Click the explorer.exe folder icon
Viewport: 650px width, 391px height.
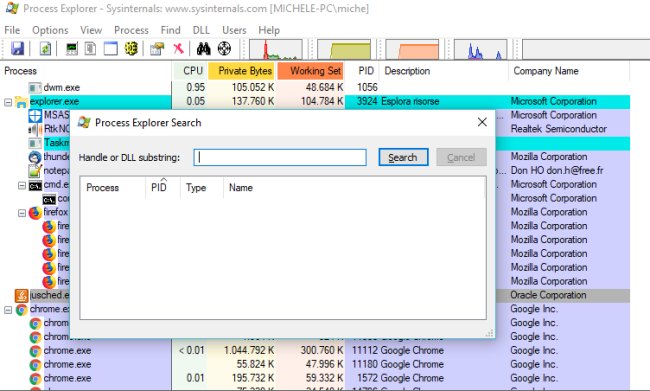coord(22,102)
